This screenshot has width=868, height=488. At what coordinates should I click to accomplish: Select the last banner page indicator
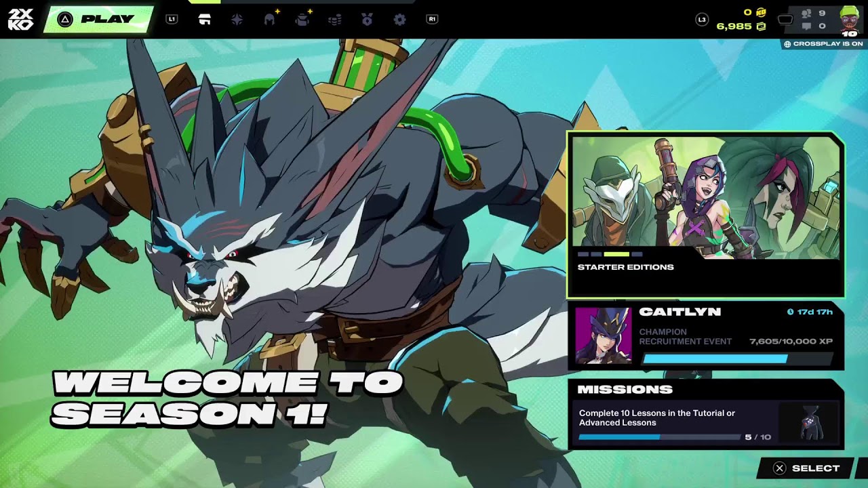tap(637, 254)
